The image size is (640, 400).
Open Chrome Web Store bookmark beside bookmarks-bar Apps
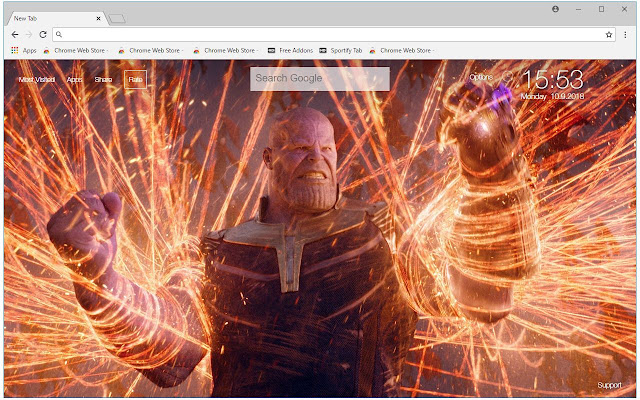76,51
